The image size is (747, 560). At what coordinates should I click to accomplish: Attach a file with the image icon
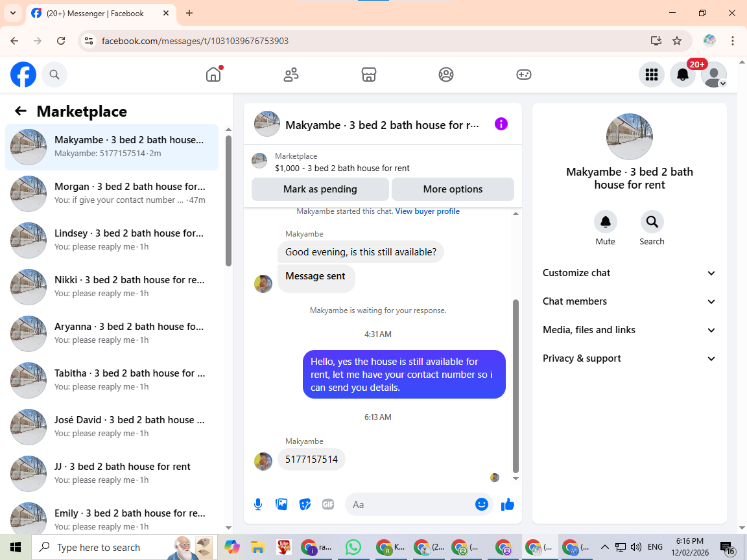click(x=281, y=504)
